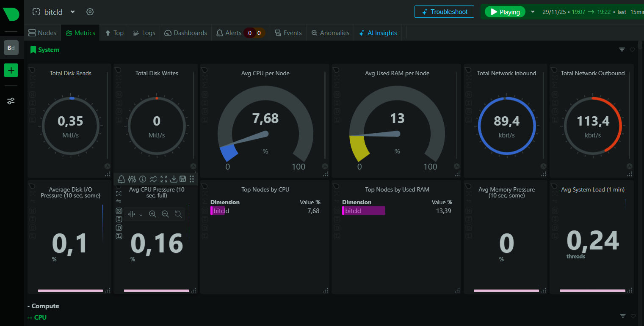The image size is (644, 326).
Task: Click the download icon in the chart toolbar
Action: pos(174,179)
